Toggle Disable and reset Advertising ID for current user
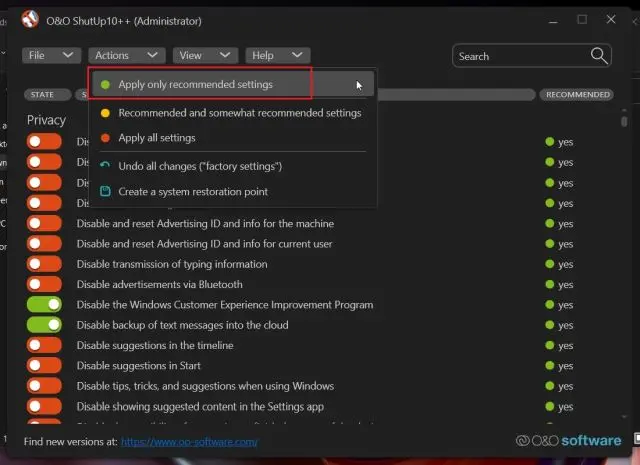The width and height of the screenshot is (640, 465). 44,244
